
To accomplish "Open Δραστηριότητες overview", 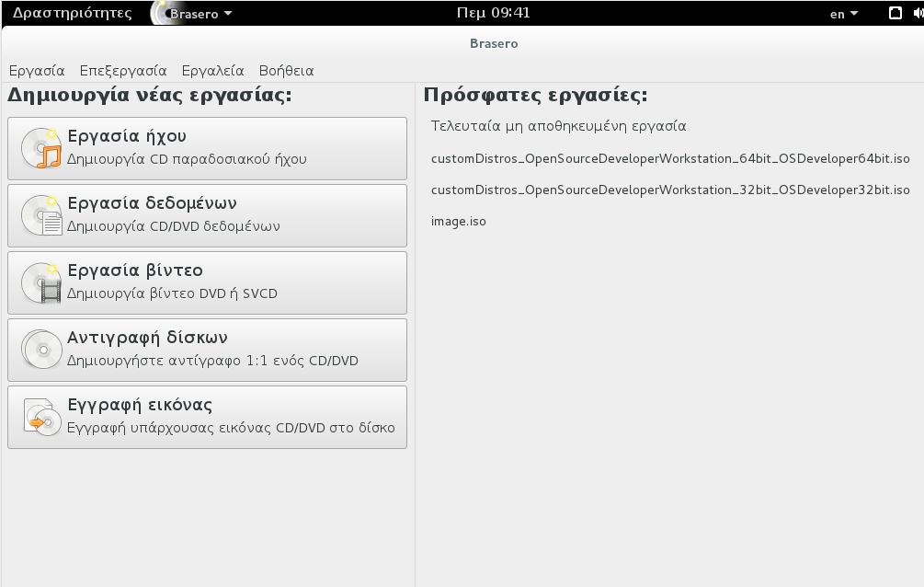I will coord(72,13).
